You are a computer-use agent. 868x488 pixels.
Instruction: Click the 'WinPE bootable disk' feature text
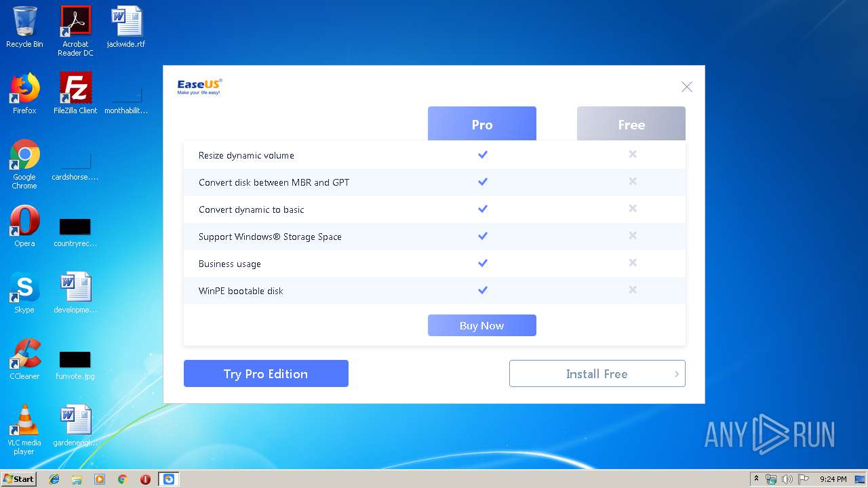pos(241,291)
